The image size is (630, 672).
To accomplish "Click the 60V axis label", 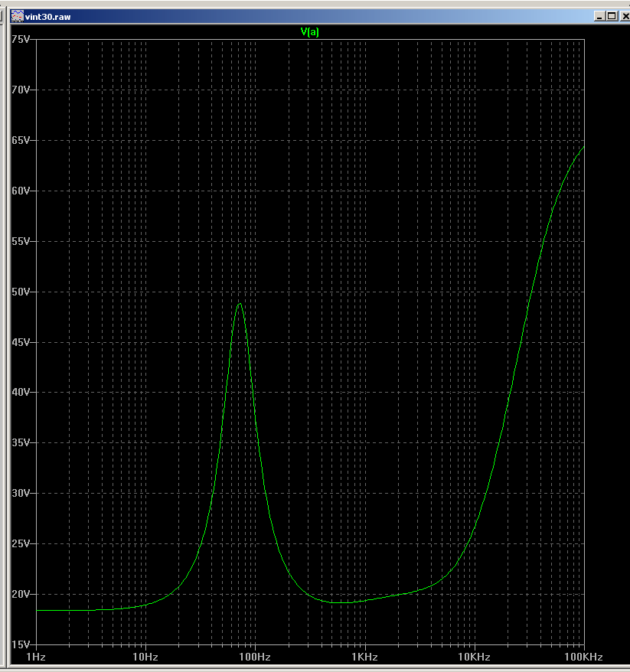I will point(21,191).
